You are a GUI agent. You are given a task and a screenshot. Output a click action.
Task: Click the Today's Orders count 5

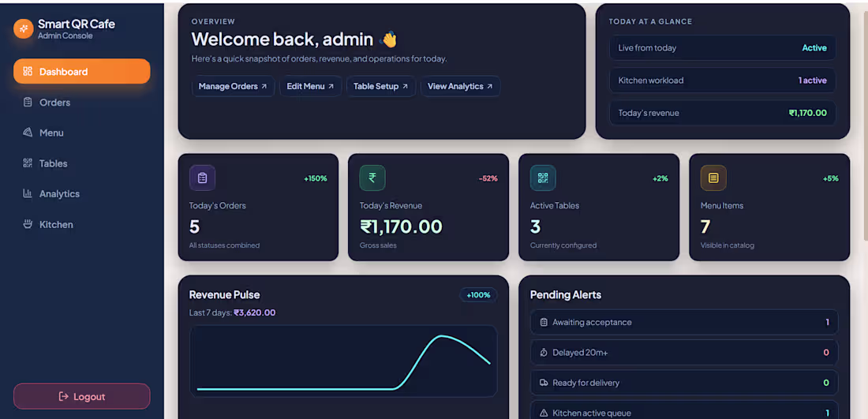194,226
